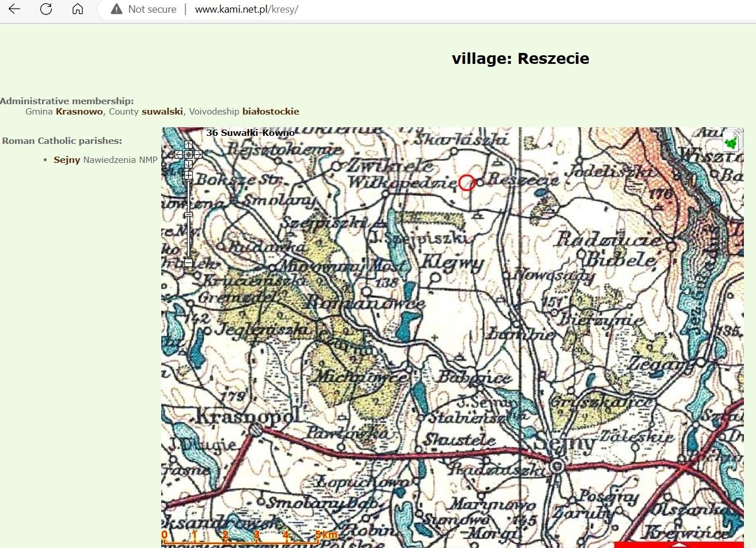Follow the suwalski county link
756x548 pixels.
pos(162,111)
